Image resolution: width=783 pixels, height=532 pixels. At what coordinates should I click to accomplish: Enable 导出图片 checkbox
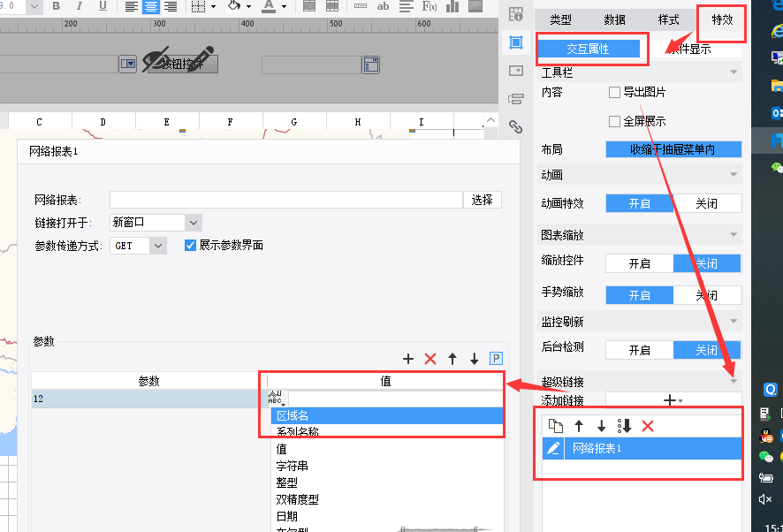pyautogui.click(x=615, y=92)
